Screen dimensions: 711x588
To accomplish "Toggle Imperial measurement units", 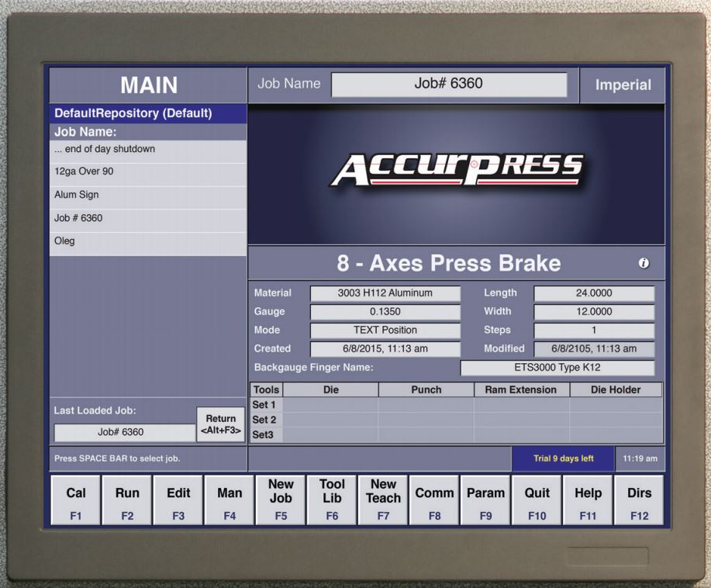I will 622,85.
